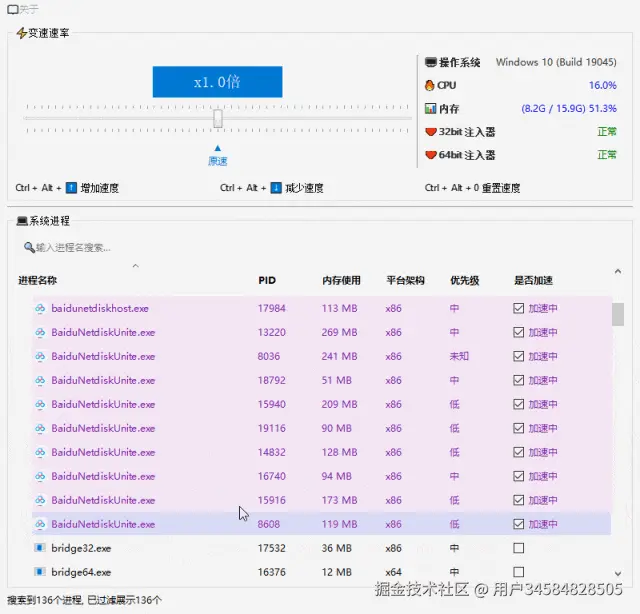Image resolution: width=640 pixels, height=614 pixels.
Task: Uncheck acceleration for process PID 14832
Action: [518, 452]
